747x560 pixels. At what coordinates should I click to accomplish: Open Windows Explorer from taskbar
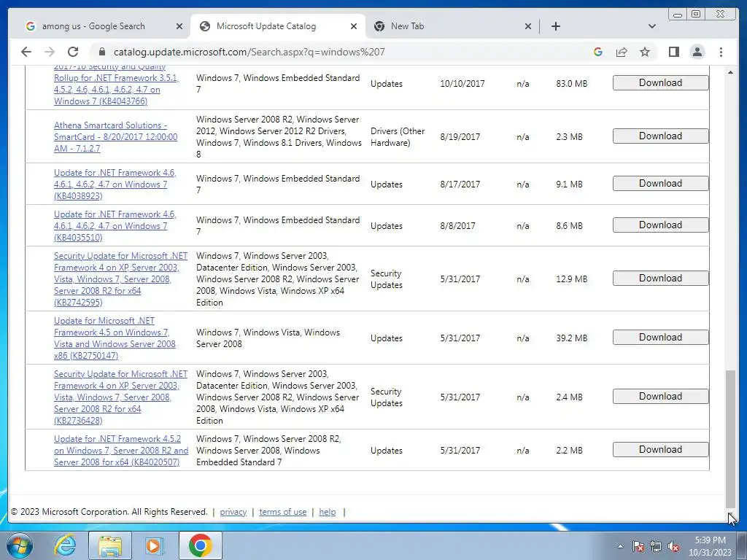point(110,545)
